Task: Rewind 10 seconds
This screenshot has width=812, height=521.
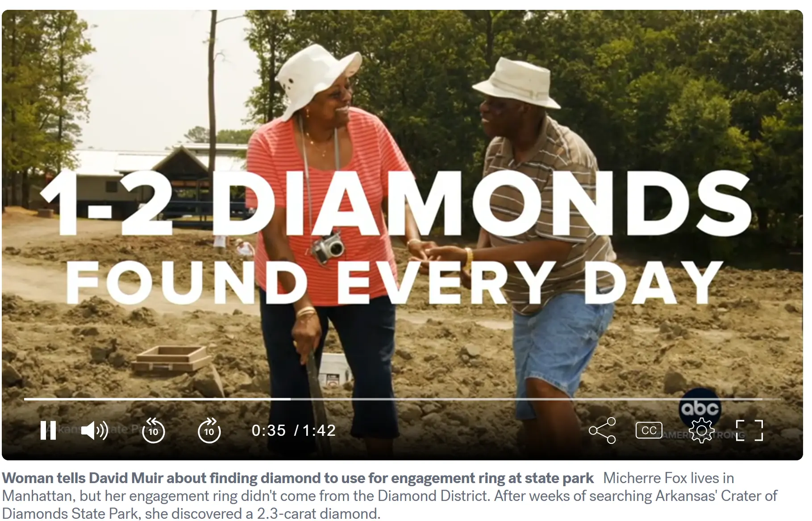Action: 153,430
